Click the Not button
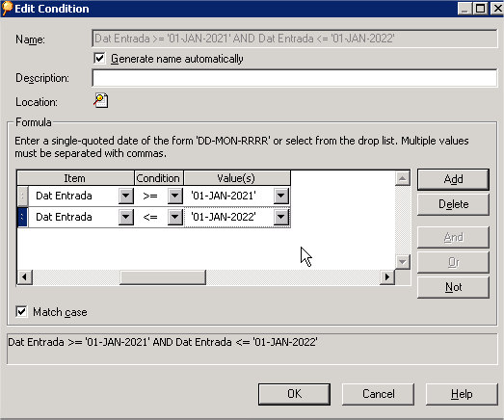The height and width of the screenshot is (420, 504). pos(453,287)
